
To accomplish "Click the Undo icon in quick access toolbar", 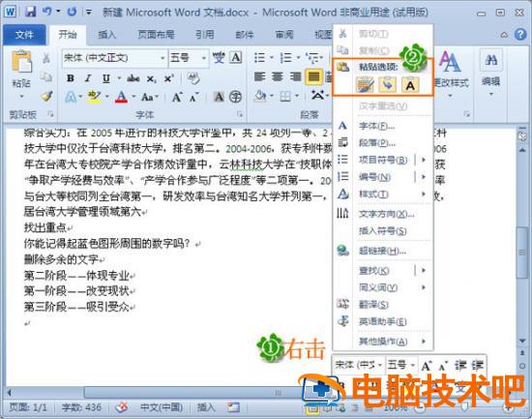I will (46, 13).
